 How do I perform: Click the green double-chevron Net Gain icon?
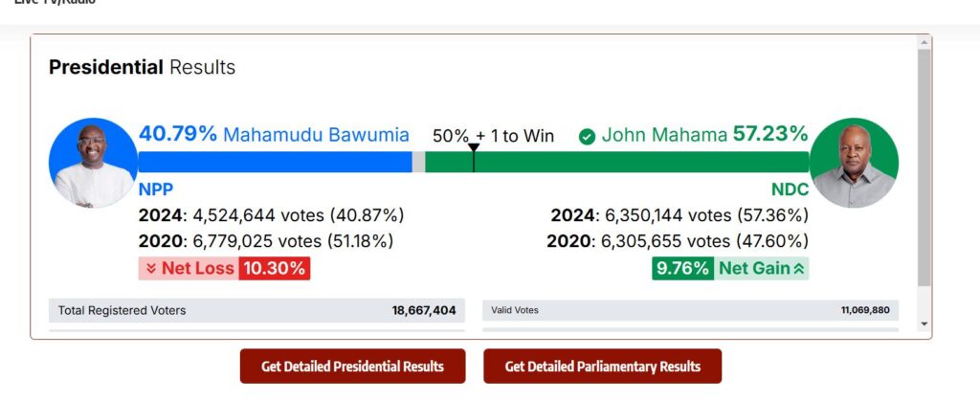798,269
